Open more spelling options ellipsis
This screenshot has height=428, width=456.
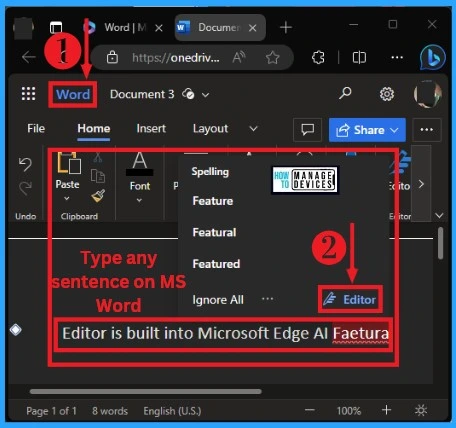(267, 299)
